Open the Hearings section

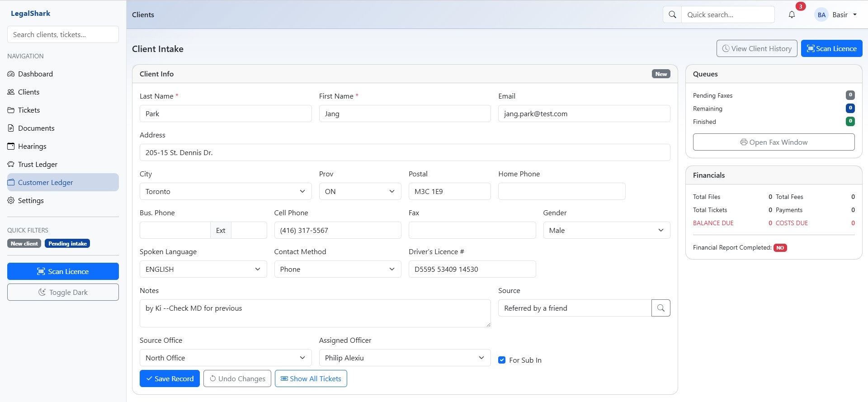pos(32,146)
